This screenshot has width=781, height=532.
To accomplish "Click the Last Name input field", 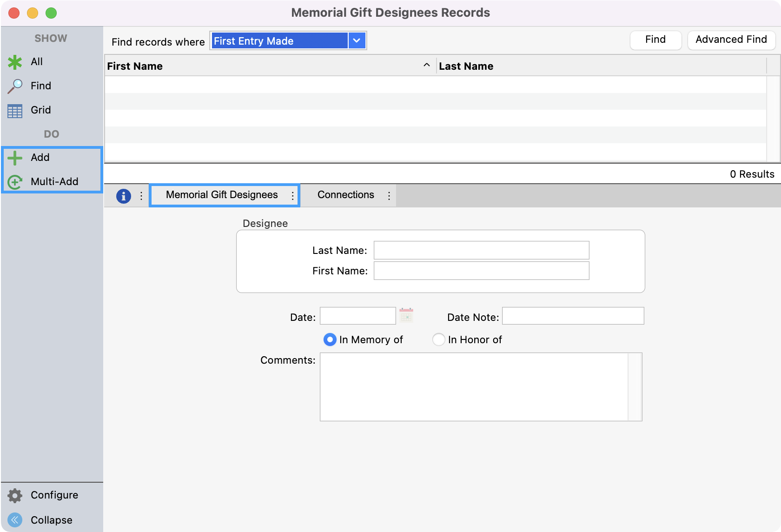I will click(481, 250).
